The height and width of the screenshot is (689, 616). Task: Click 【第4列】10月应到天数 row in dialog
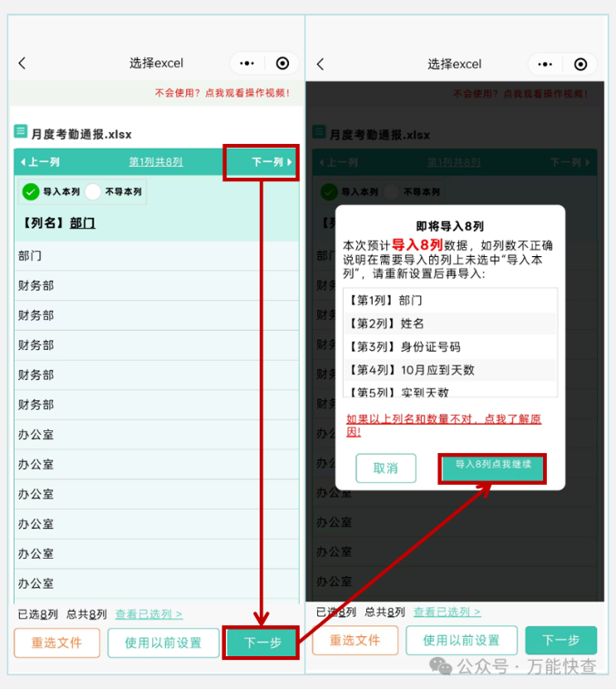click(450, 370)
